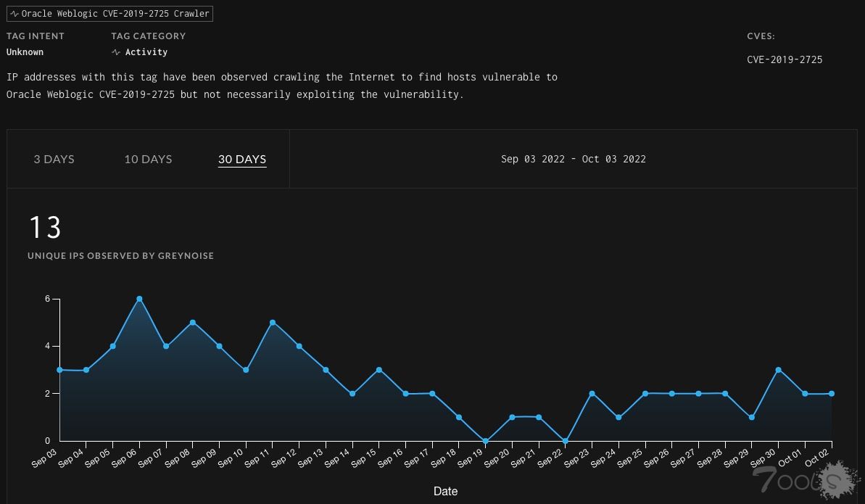Click the unique IPs count of 13
The image size is (865, 504).
coord(45,227)
